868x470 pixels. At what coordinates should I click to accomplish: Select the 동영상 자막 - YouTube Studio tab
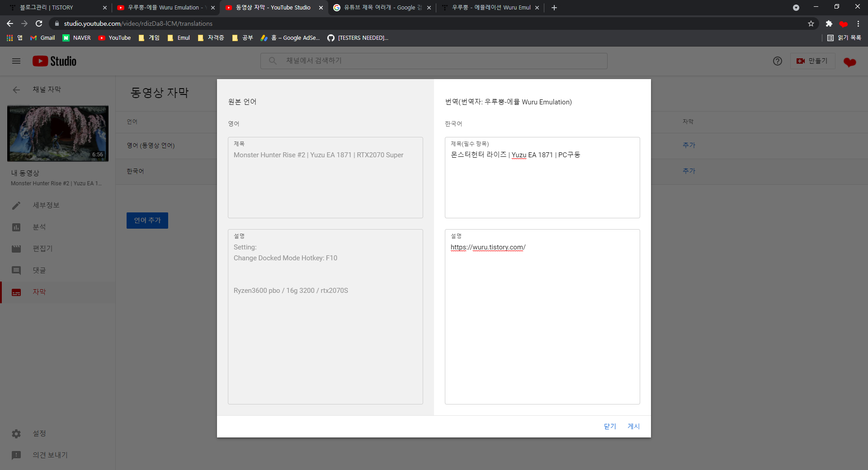pos(274,8)
